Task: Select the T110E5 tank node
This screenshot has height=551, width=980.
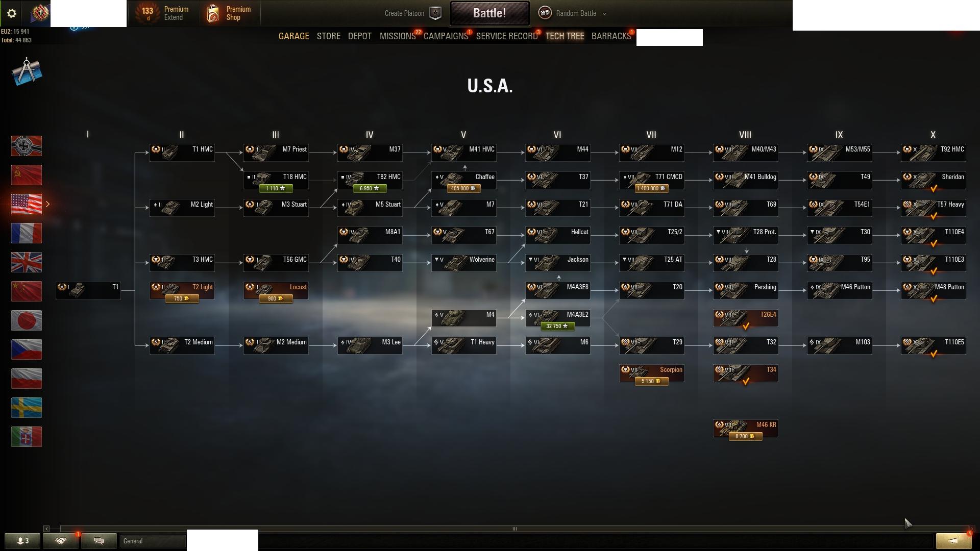Action: tap(934, 346)
